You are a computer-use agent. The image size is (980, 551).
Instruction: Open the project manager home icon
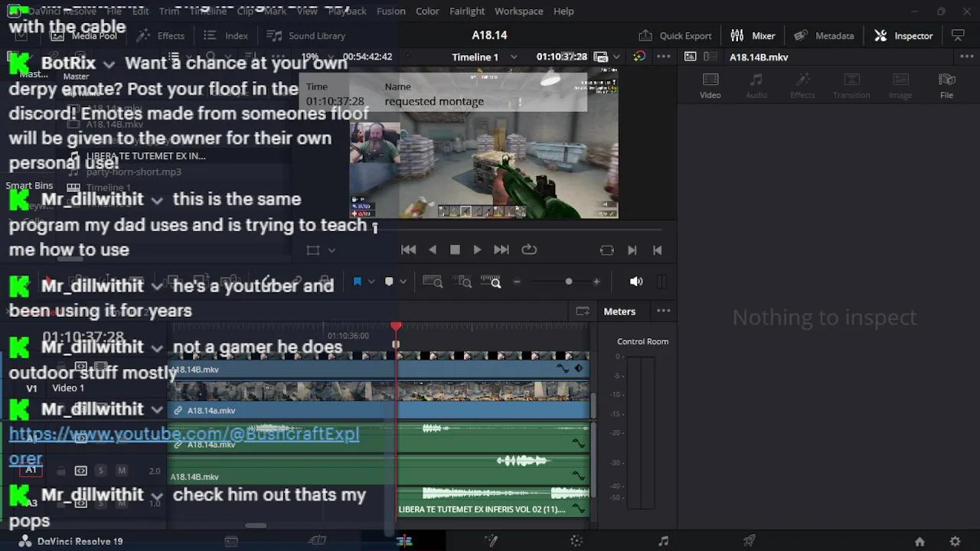(x=920, y=541)
